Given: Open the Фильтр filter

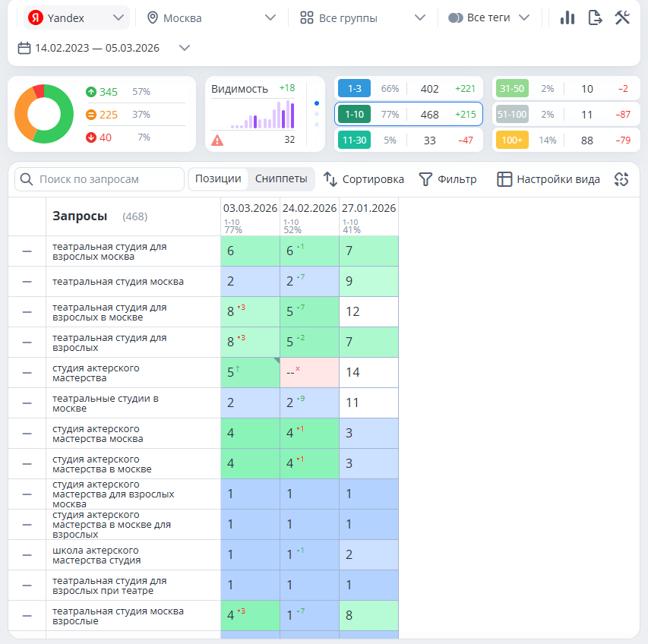Looking at the screenshot, I should (x=448, y=179).
